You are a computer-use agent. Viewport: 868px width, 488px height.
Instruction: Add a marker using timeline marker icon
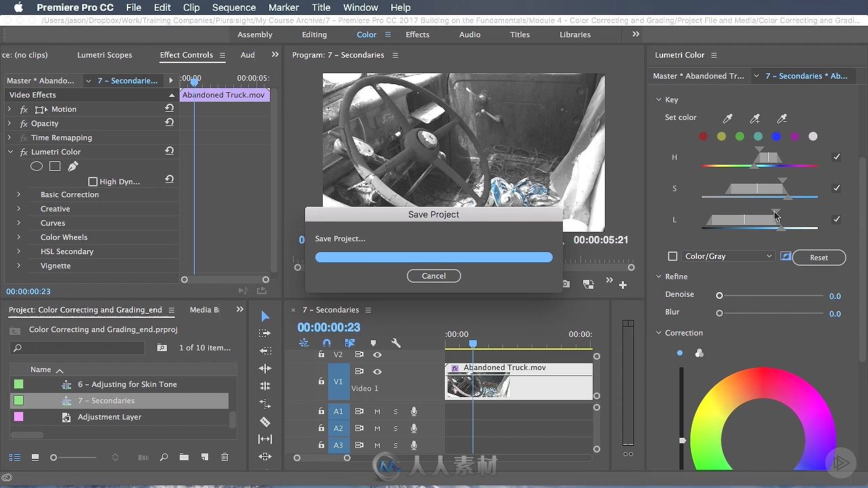pyautogui.click(x=373, y=343)
